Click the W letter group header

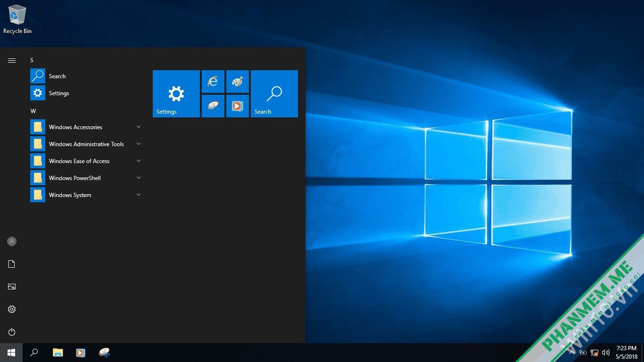[x=33, y=111]
